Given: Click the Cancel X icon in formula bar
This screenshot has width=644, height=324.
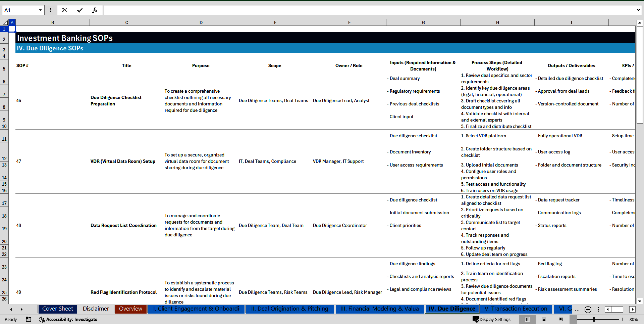Looking at the screenshot, I should [x=64, y=10].
